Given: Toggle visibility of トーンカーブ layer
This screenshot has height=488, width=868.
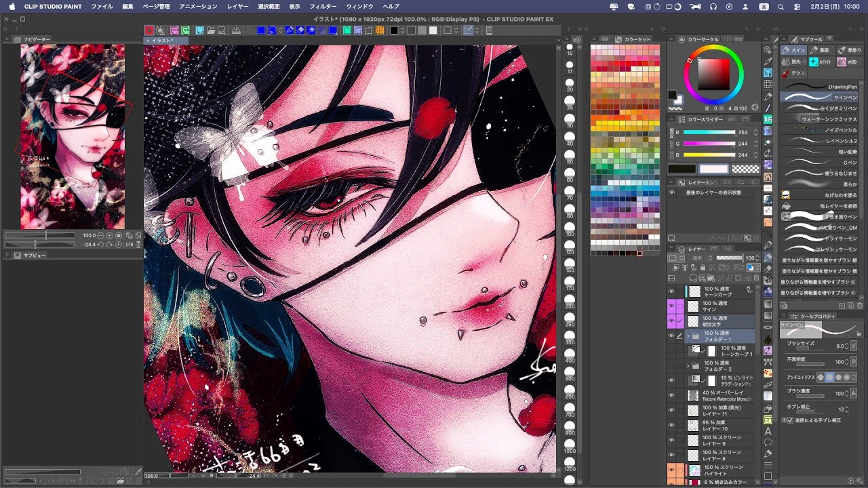Looking at the screenshot, I should 671,291.
